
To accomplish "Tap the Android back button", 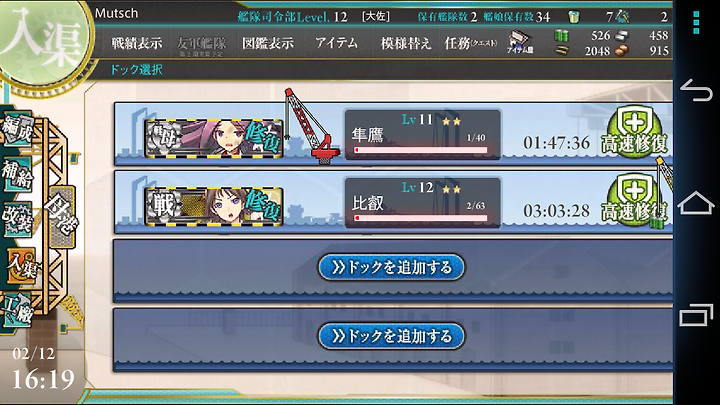I will click(x=696, y=90).
